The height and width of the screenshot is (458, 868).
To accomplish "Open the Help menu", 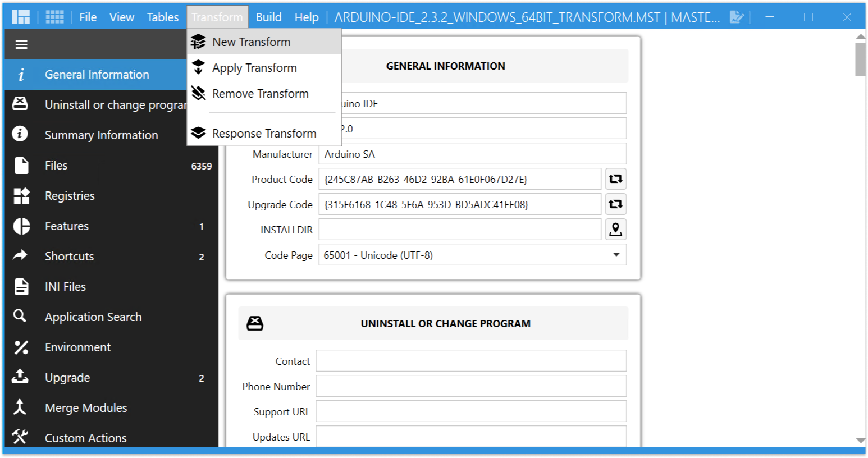I will pyautogui.click(x=307, y=17).
